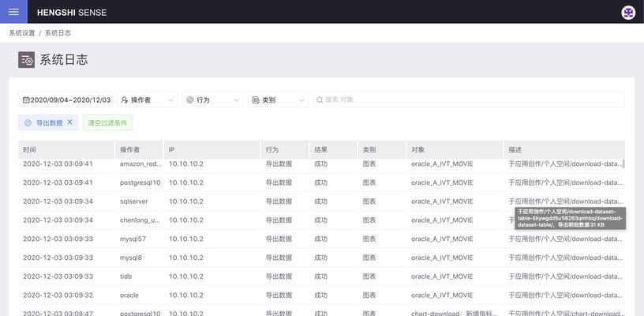644x316 pixels.
Task: Select the sqlserver log row
Action: 134,201
